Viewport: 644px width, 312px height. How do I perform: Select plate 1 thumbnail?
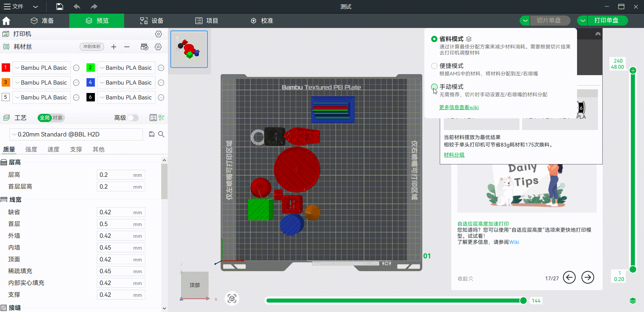[x=189, y=49]
